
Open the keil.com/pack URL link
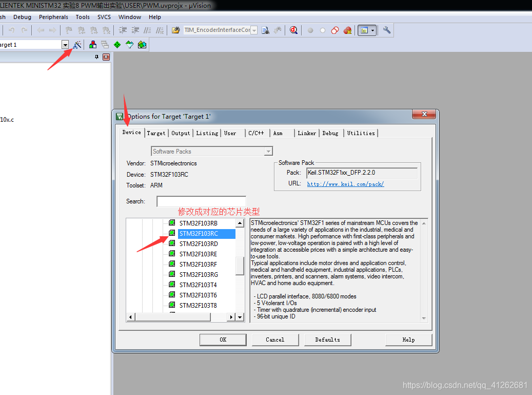click(345, 184)
